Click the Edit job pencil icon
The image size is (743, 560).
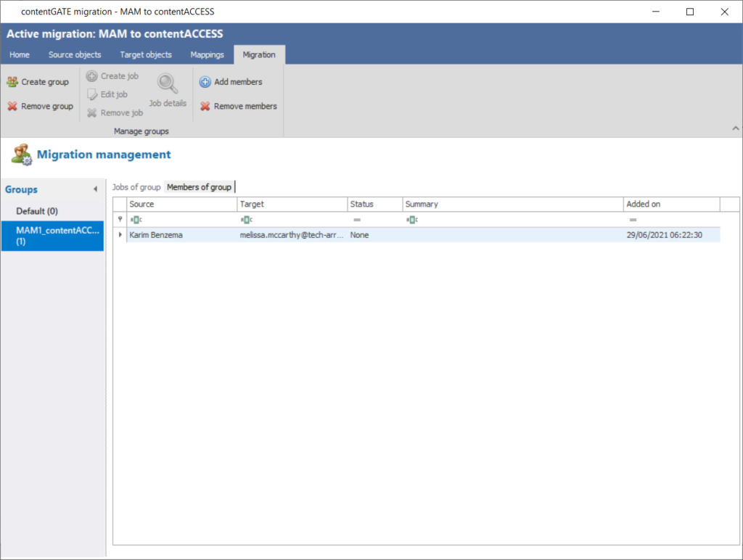92,94
